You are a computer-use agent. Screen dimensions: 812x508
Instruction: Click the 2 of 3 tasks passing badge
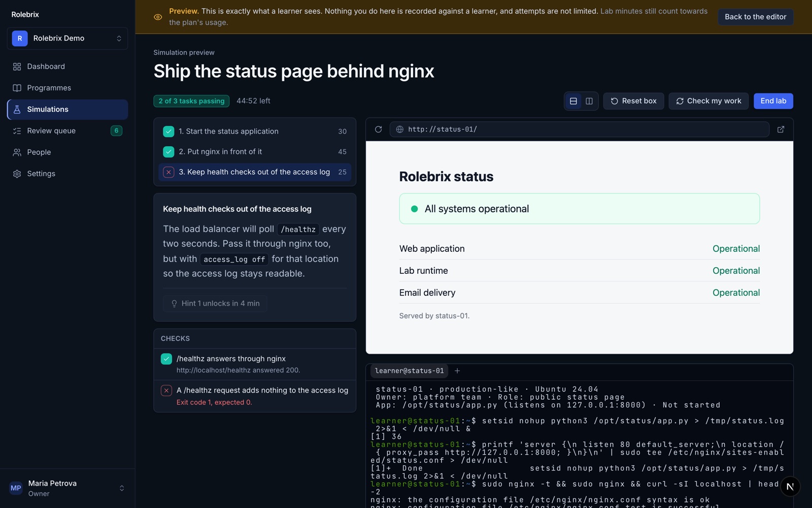point(191,101)
